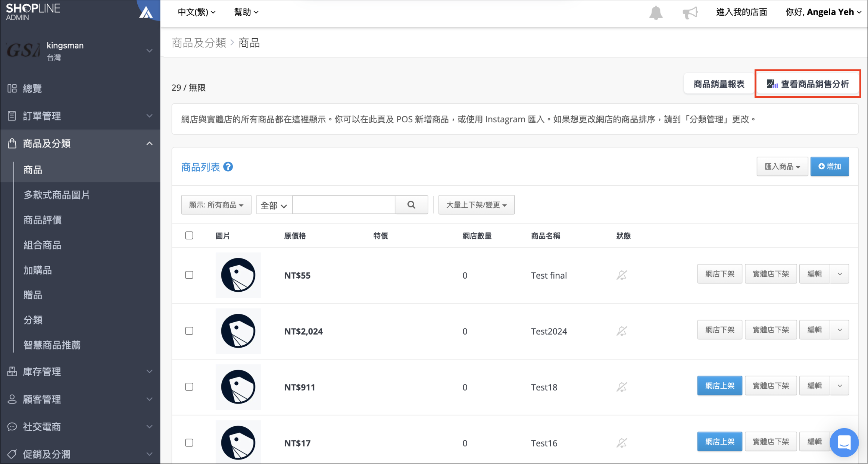Click the inventory management icon

tap(12, 371)
